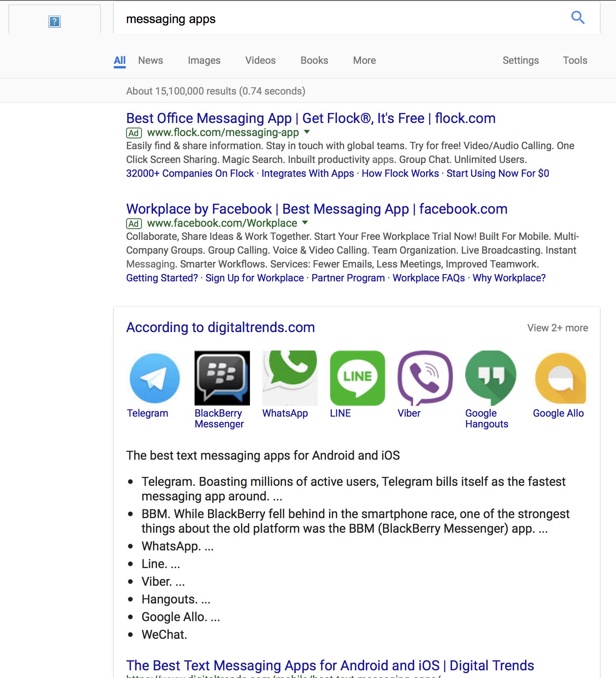Click the Google Allo label link

click(558, 413)
